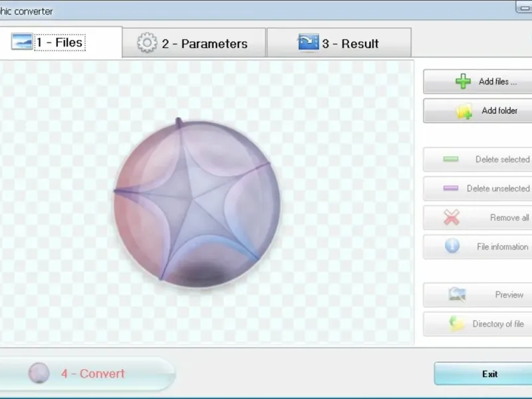The height and width of the screenshot is (399, 532).
Task: Click the gear icon on Parameters tab
Action: click(147, 43)
